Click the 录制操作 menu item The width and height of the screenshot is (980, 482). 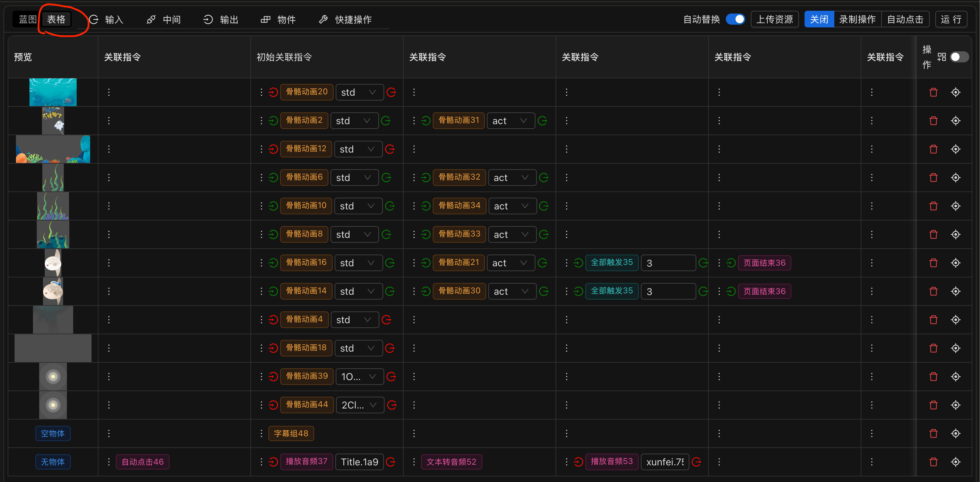[858, 19]
